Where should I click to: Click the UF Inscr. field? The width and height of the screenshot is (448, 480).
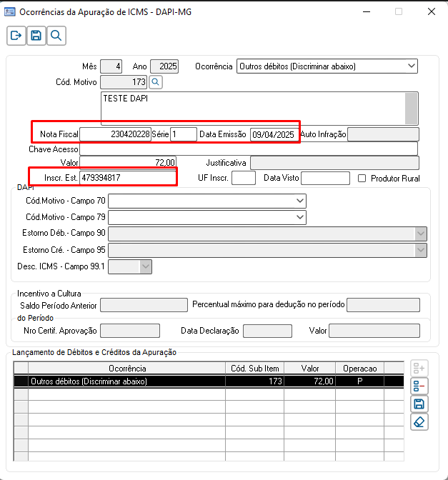tap(244, 178)
